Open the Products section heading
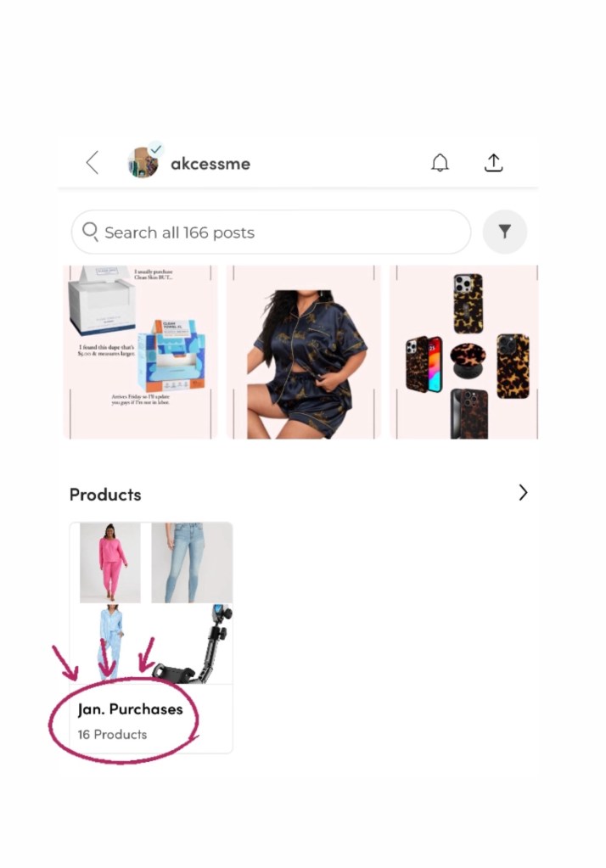Image resolution: width=606 pixels, height=868 pixels. pos(105,495)
